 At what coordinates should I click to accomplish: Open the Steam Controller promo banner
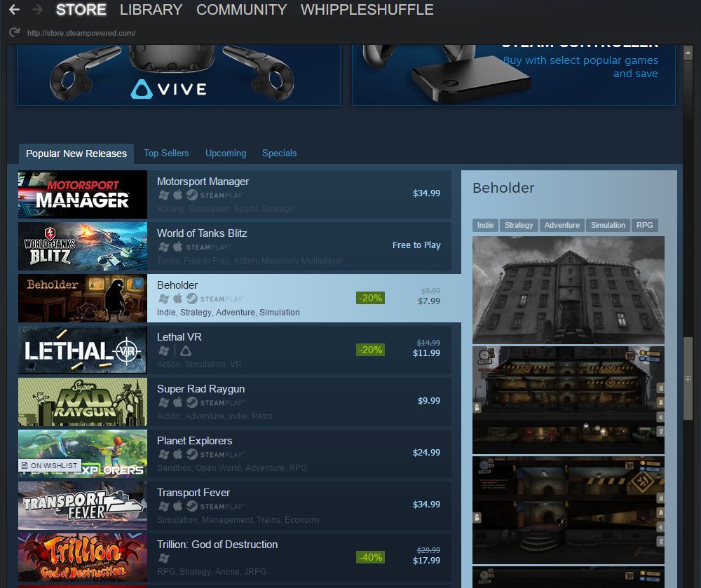[514, 74]
